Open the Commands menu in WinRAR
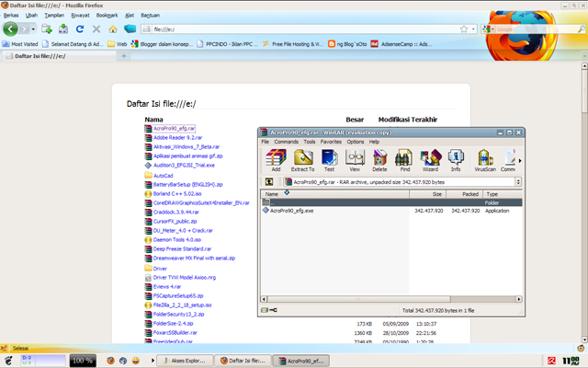Viewport: 588px width, 368px height. click(286, 142)
